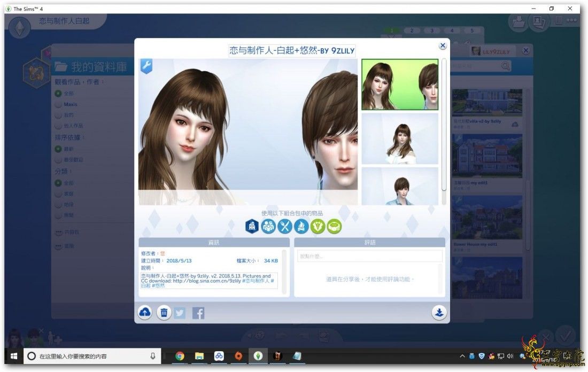This screenshot has width=588, height=372.
Task: Click the Get Together pack people icon
Action: [268, 227]
